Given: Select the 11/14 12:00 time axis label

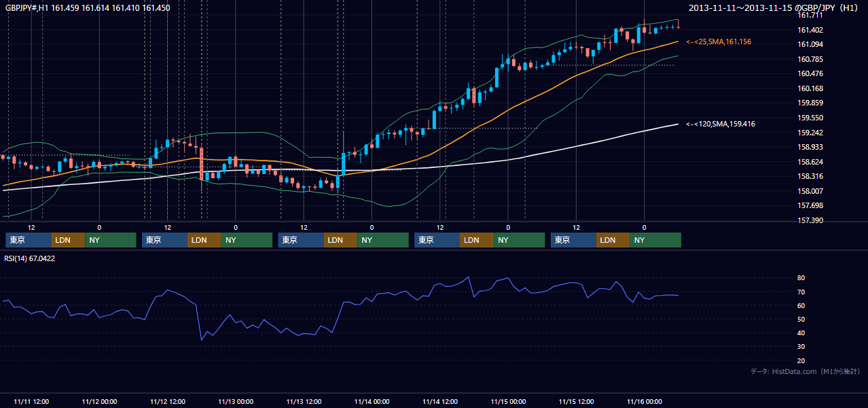Looking at the screenshot, I should tap(440, 401).
